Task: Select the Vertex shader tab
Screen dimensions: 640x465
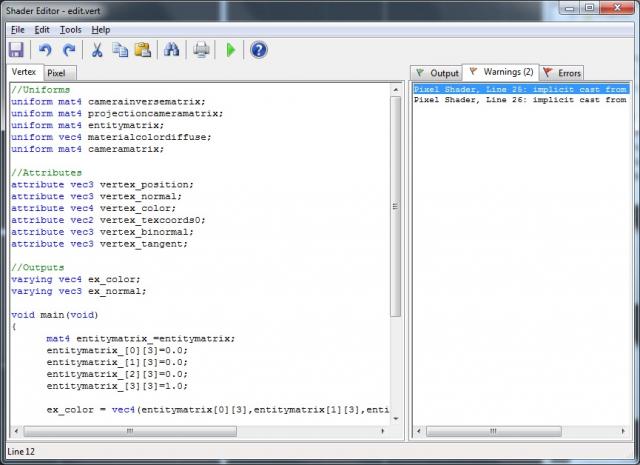Action: coord(23,73)
